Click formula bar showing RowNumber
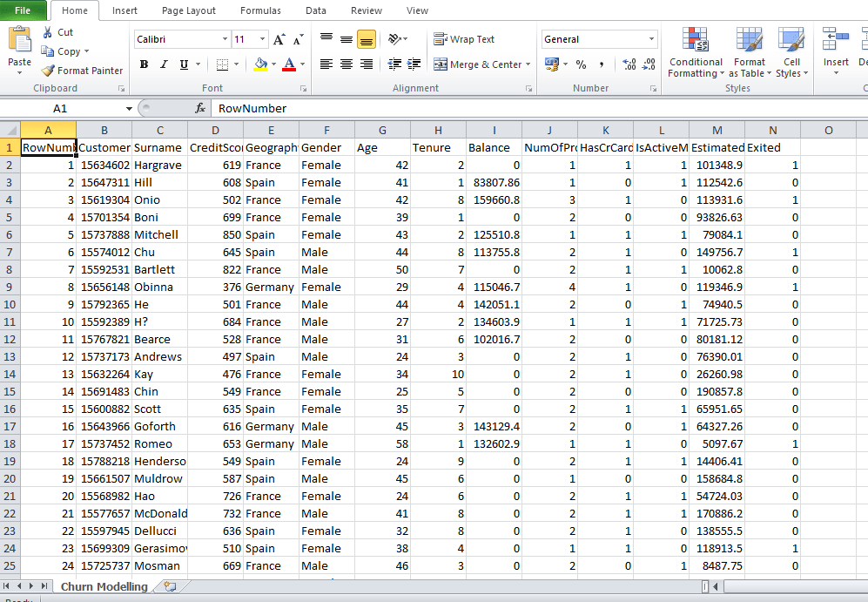The width and height of the screenshot is (868, 602). point(537,109)
